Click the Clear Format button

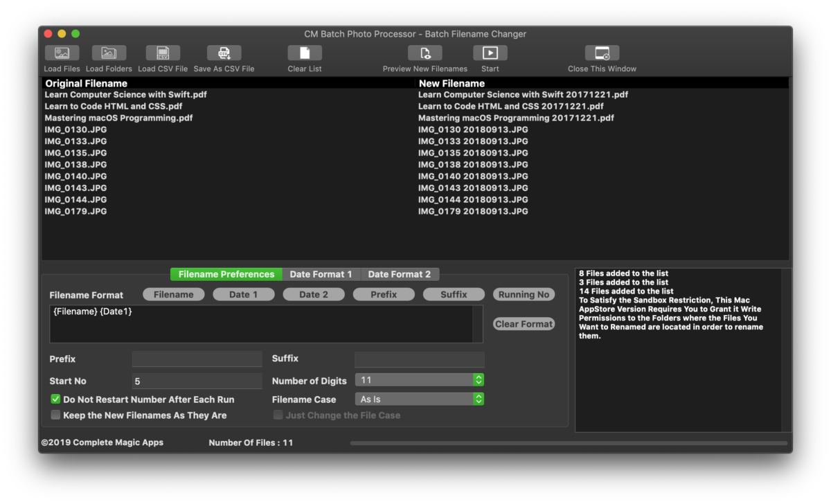(524, 323)
